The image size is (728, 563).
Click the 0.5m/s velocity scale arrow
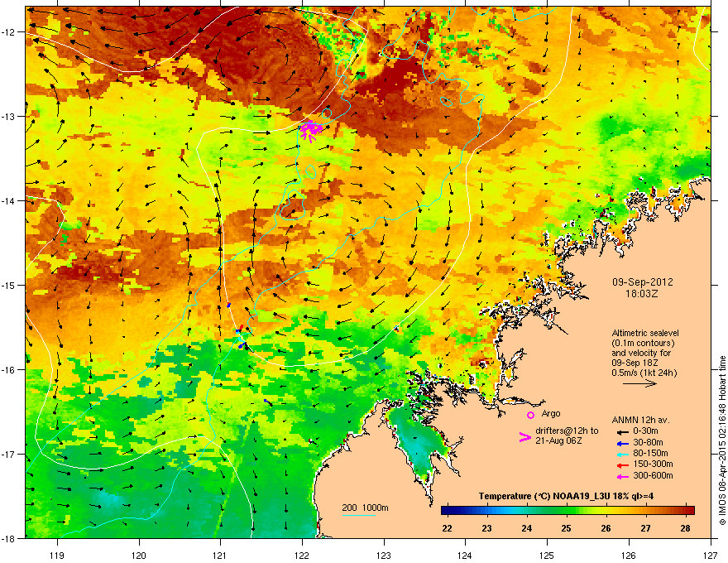click(x=639, y=383)
